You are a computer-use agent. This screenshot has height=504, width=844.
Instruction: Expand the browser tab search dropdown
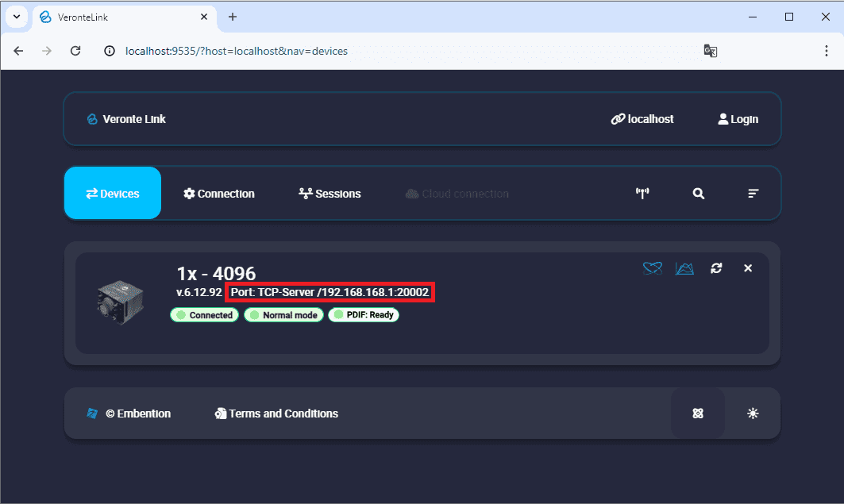click(x=16, y=17)
